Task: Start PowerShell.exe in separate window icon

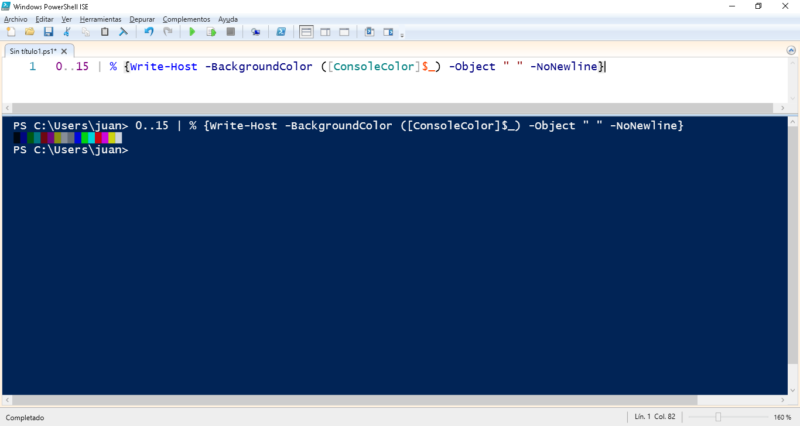Action: click(x=281, y=32)
